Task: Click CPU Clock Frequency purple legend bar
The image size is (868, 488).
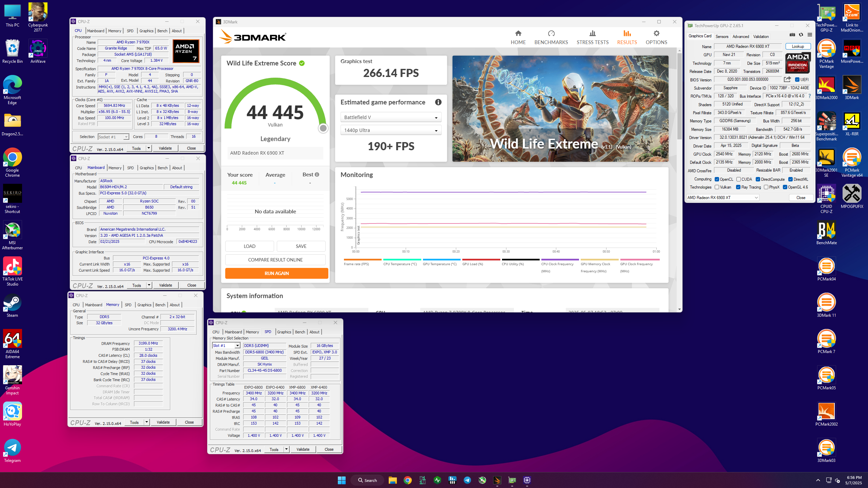Action: pos(560,260)
